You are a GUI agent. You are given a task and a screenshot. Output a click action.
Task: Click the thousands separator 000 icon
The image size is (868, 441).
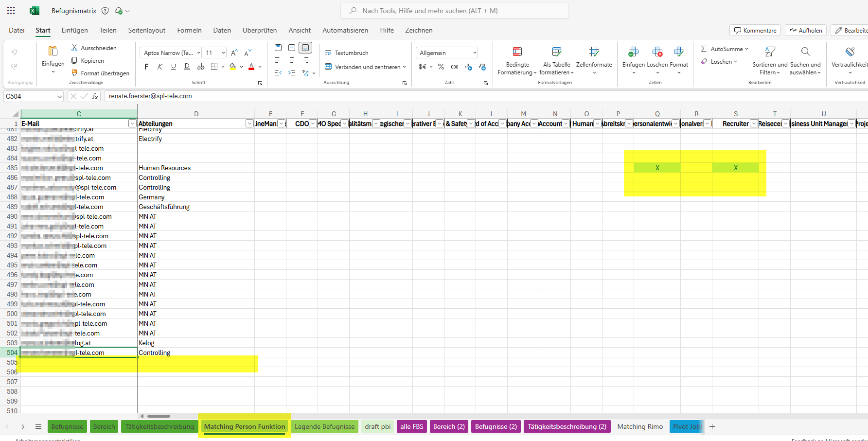(x=455, y=67)
